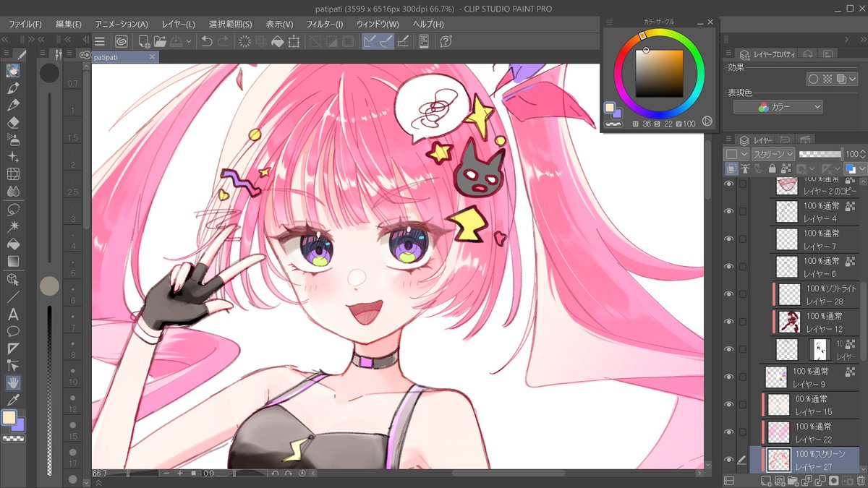Hide layer レイヤー 9

pyautogui.click(x=729, y=377)
